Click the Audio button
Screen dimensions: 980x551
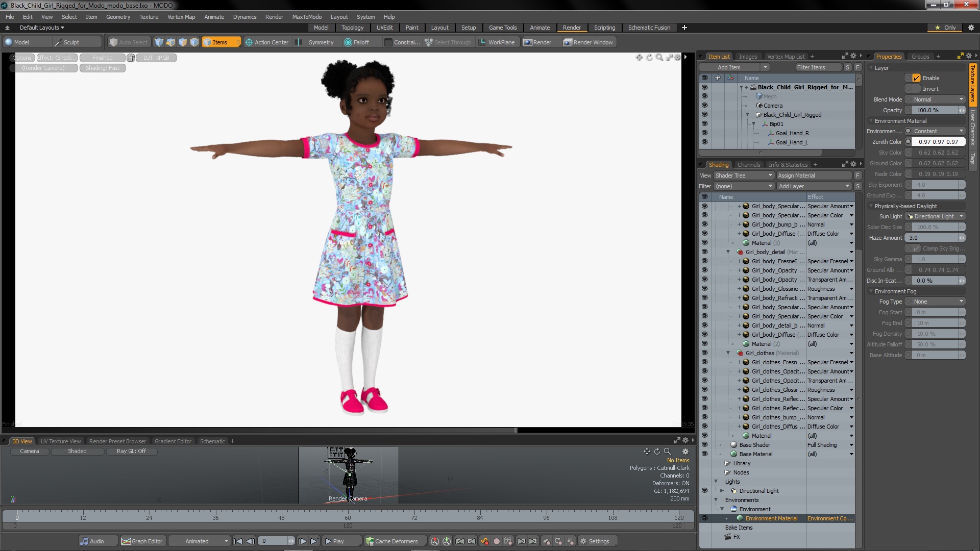coord(97,541)
